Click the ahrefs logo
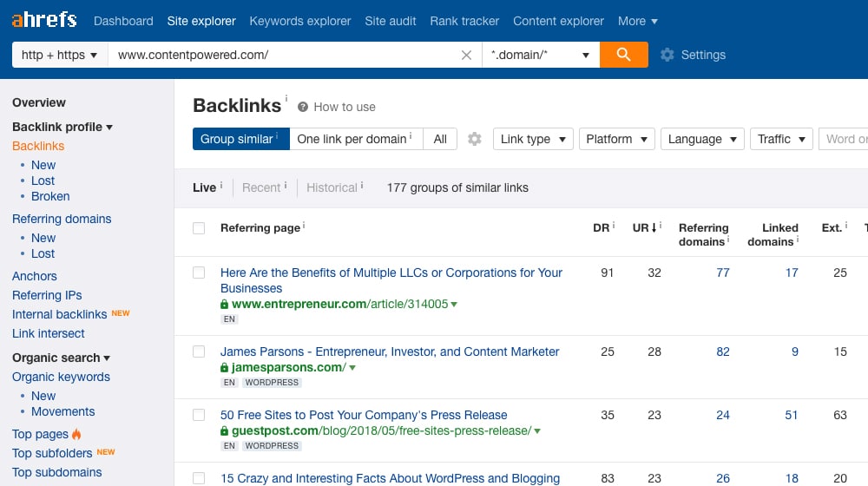 point(44,20)
